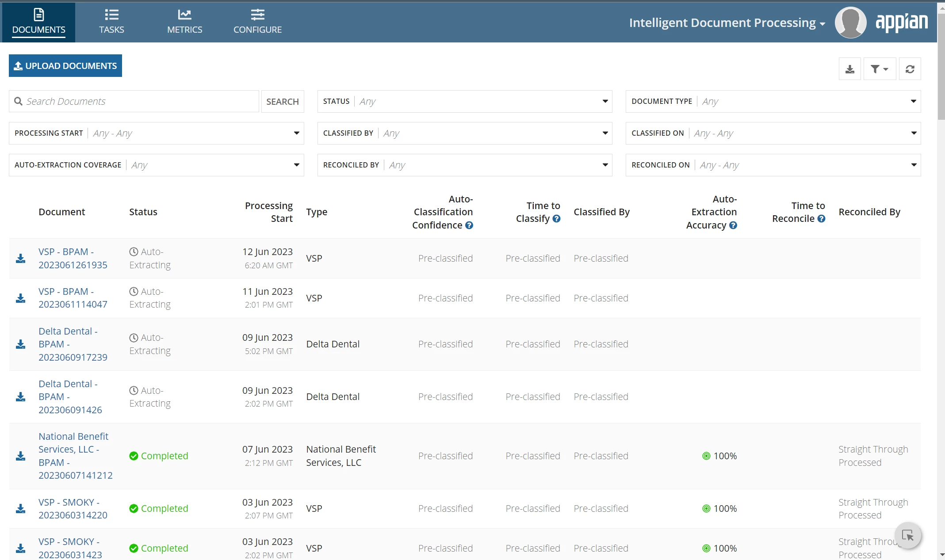Show help for Time to Reconcile
The width and height of the screenshot is (945, 560).
coord(821,219)
